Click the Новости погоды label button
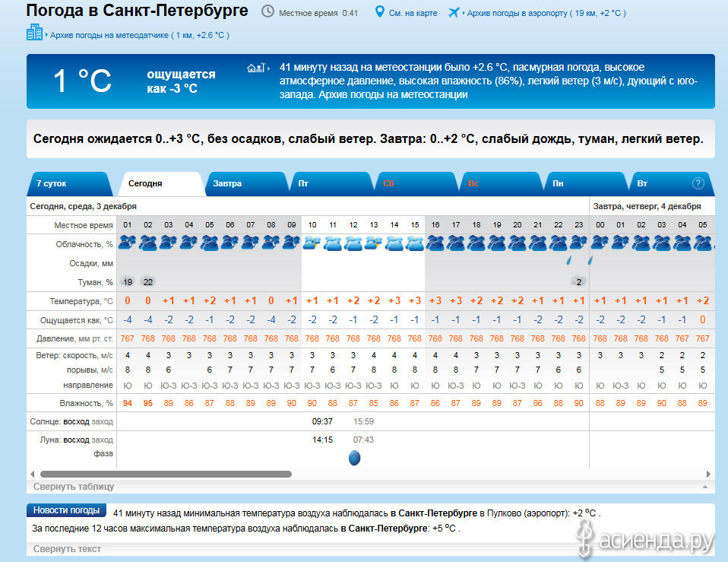Screen dimensions: 728x562 click(x=66, y=510)
